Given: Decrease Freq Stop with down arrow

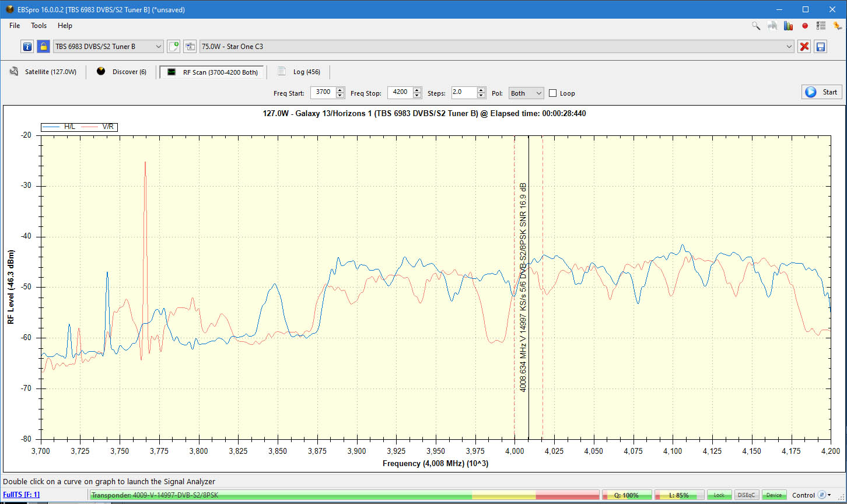Looking at the screenshot, I should click(x=417, y=95).
